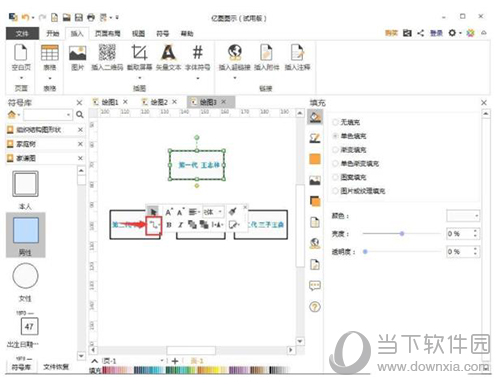This screenshot has height=385, width=500.
Task: Open the shadow icon in right sidebar
Action: click(x=315, y=201)
